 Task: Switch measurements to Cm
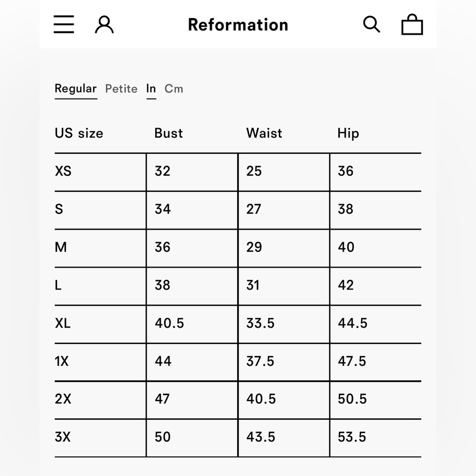(174, 89)
